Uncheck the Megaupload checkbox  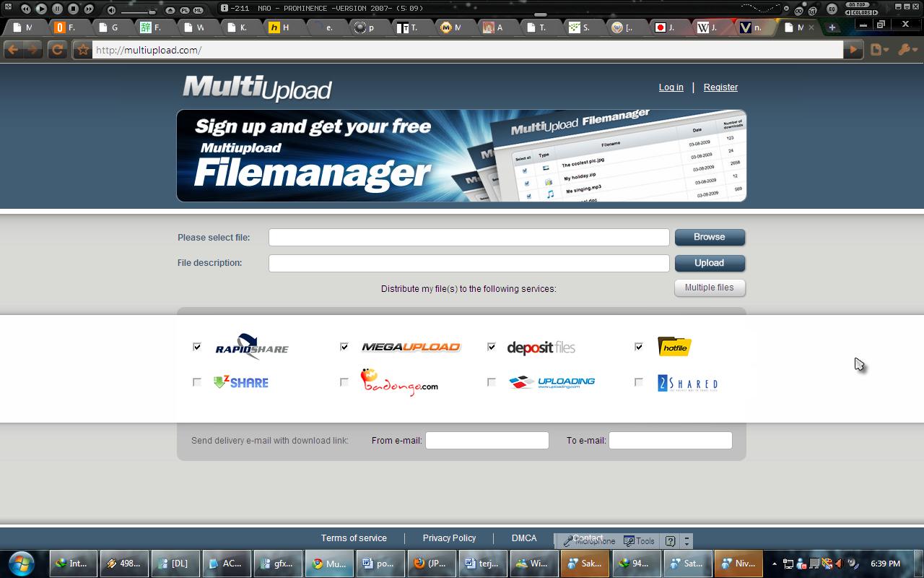click(x=344, y=347)
